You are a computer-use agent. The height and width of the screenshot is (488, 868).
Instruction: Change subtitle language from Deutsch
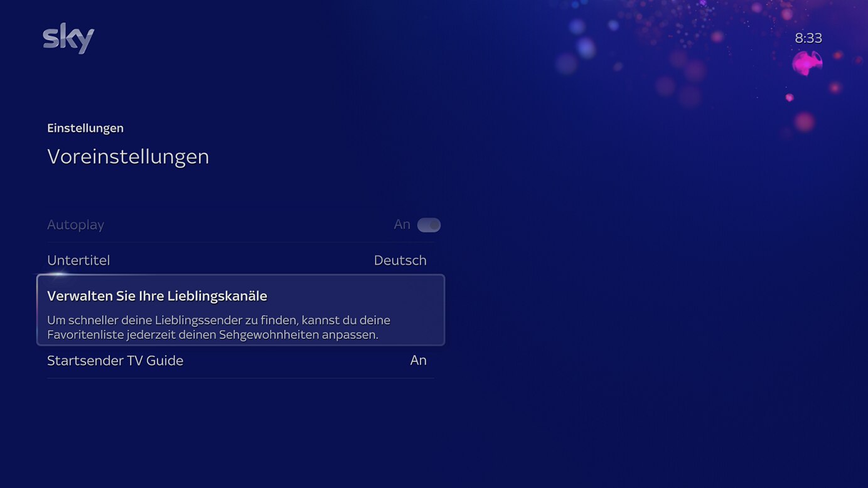(x=400, y=260)
